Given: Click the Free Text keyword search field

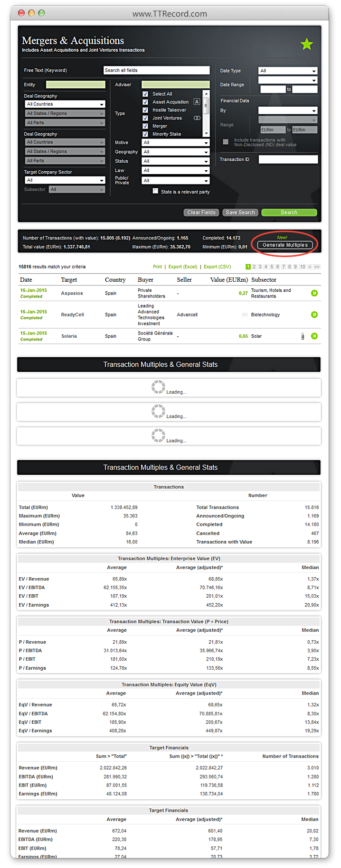Looking at the screenshot, I should [x=156, y=70].
